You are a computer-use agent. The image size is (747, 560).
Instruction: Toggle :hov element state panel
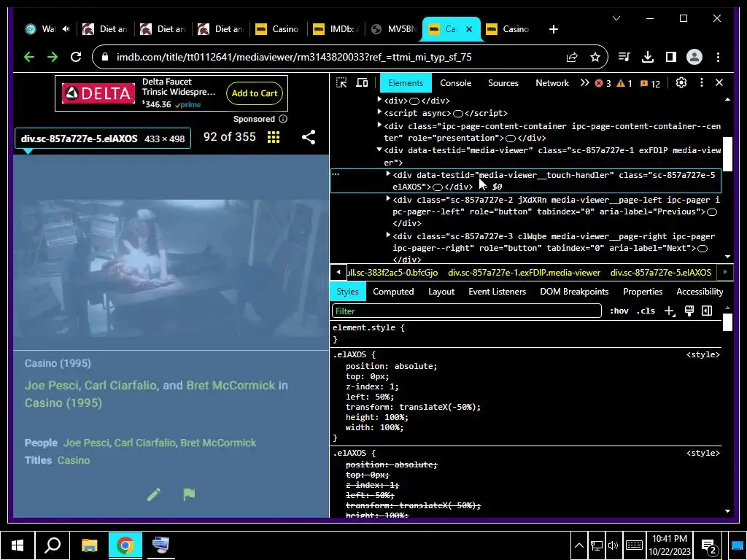[x=619, y=311]
